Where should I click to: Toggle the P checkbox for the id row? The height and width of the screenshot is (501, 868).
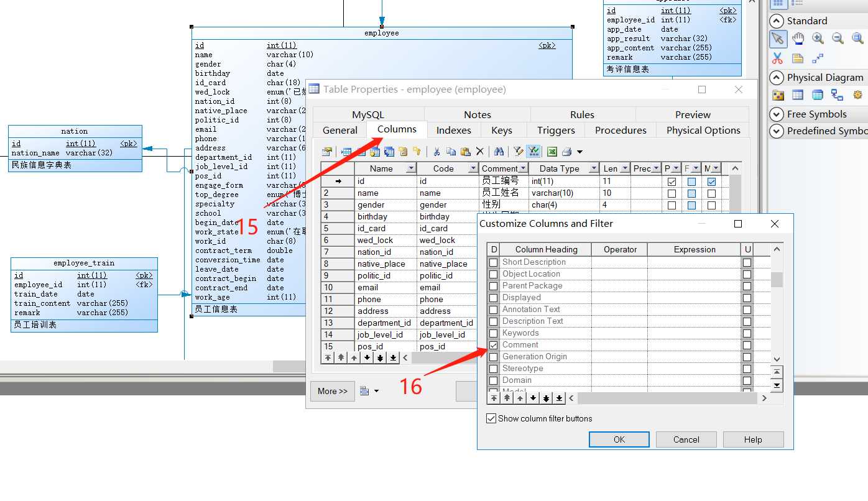coord(672,182)
